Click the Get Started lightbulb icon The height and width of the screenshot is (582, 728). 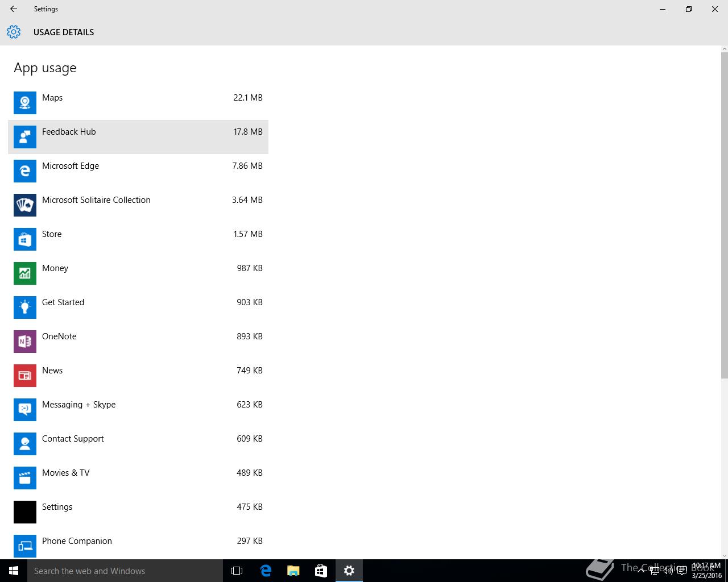(25, 307)
